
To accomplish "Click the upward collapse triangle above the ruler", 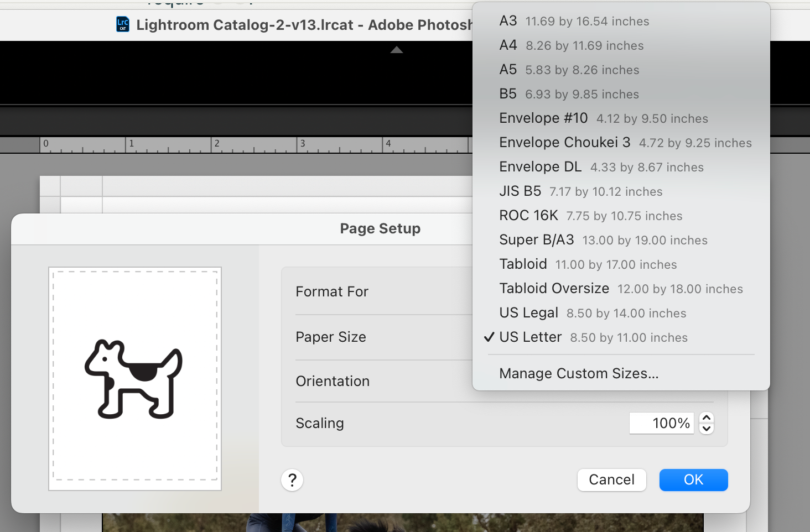I will [397, 49].
